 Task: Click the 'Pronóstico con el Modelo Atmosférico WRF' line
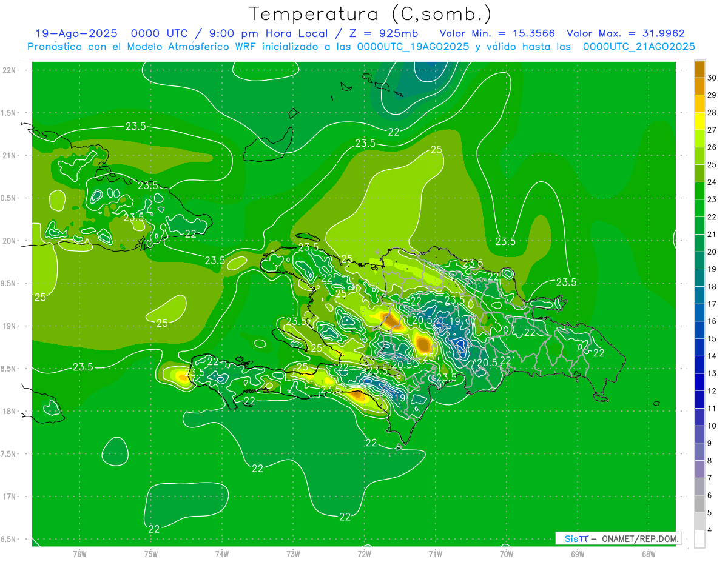pyautogui.click(x=362, y=47)
